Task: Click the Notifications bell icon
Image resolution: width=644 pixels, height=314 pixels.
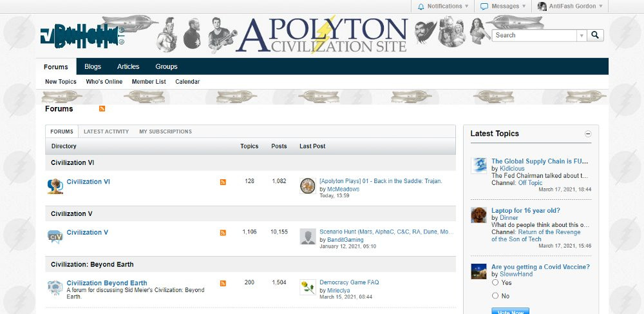Action: pyautogui.click(x=421, y=6)
